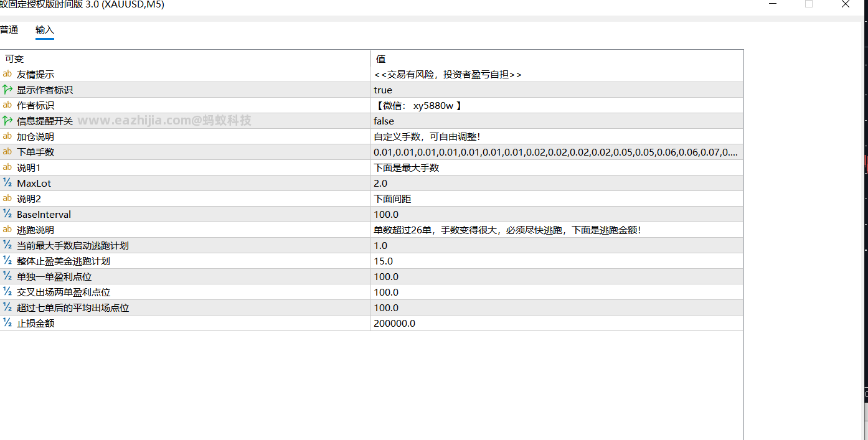Click the number icon beside 单独一单盈利点位
The image size is (868, 440).
(7, 276)
